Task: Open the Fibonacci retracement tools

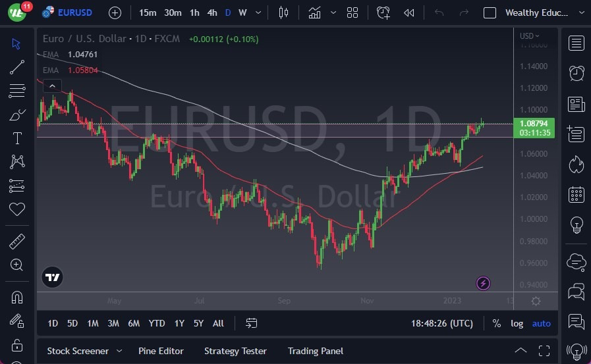Action: tap(17, 91)
